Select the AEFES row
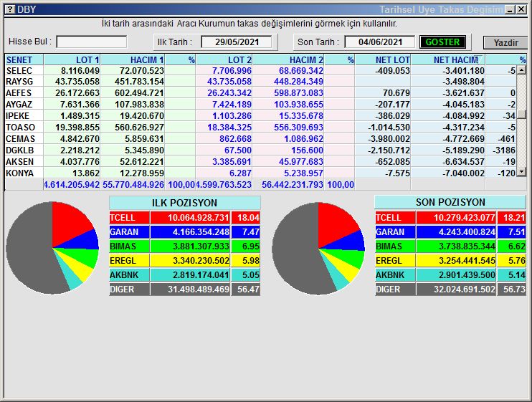The image size is (532, 402). coord(260,93)
